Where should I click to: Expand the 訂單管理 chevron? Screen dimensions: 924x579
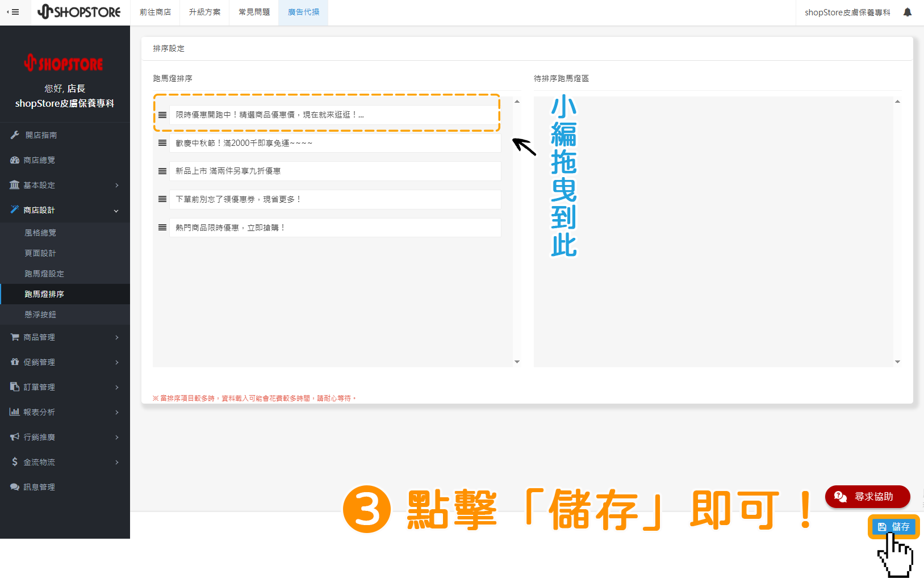pos(117,388)
